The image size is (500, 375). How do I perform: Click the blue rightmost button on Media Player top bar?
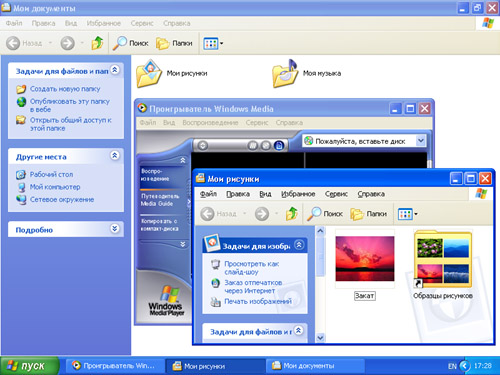279,146
